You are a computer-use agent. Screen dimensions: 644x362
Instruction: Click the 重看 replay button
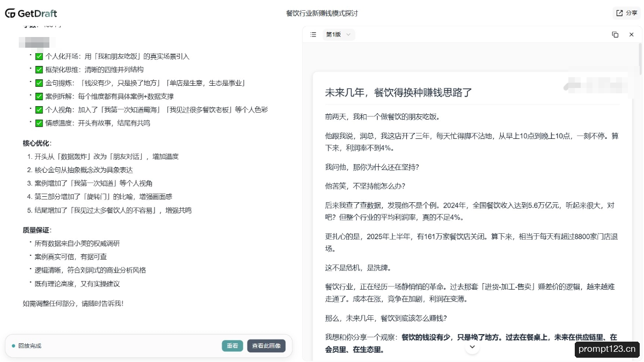point(232,346)
